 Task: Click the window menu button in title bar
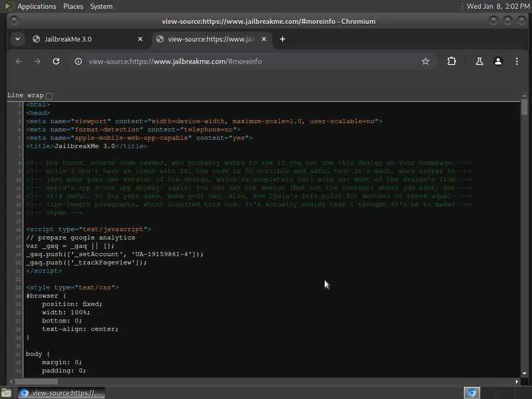(x=14, y=21)
